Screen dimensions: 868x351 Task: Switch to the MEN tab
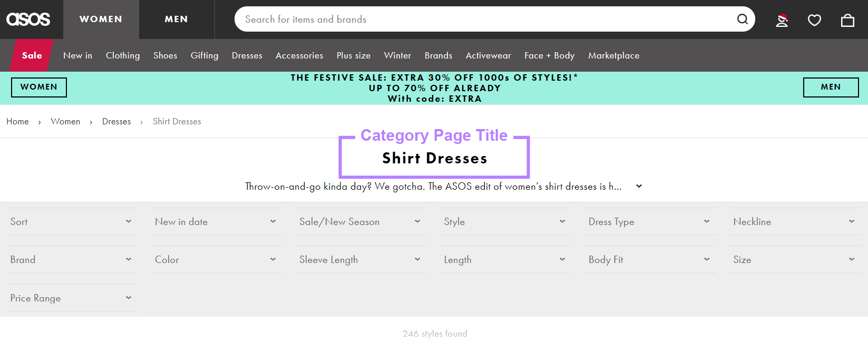(x=177, y=19)
